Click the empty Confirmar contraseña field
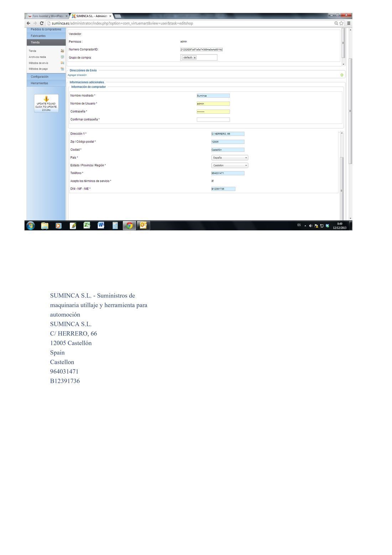 pyautogui.click(x=213, y=119)
